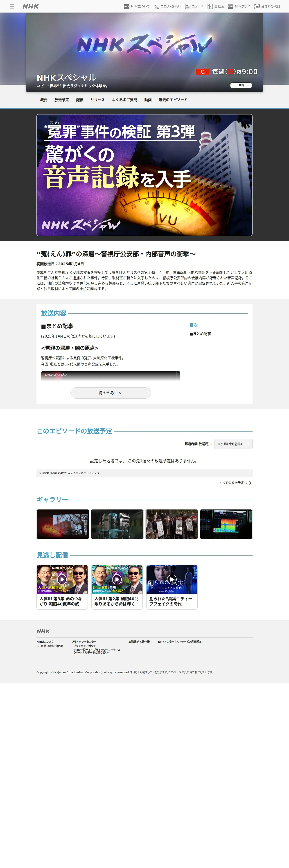Click the 放送内容 section heading
Viewport: 289px width, 868px height.
pyautogui.click(x=54, y=313)
